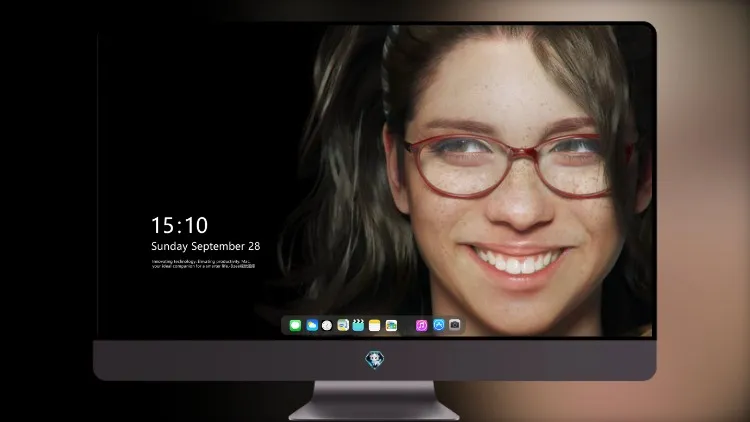Screen dimensions: 750x422
Task: Click the Sunday September 28 date
Action: [x=206, y=246]
